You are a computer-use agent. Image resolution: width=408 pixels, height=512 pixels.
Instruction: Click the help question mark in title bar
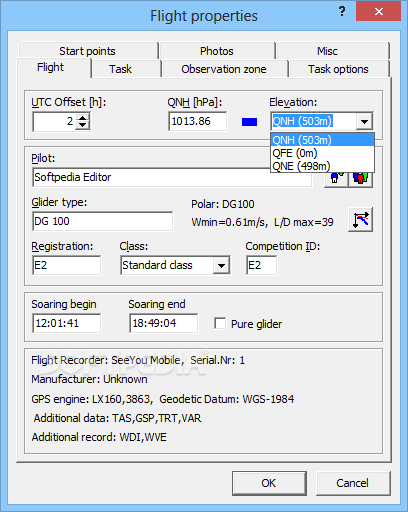tap(342, 12)
